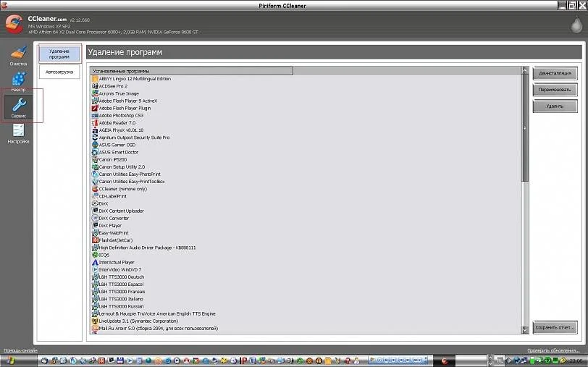Select Adobe Flash Player 9 ActiveX entry
The image size is (588, 367).
pyautogui.click(x=128, y=101)
